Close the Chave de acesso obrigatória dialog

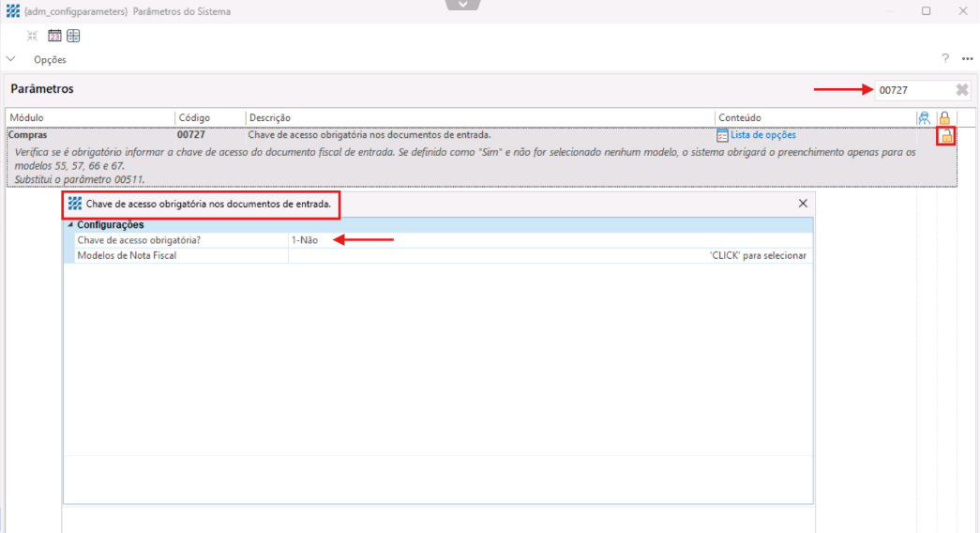tap(803, 204)
